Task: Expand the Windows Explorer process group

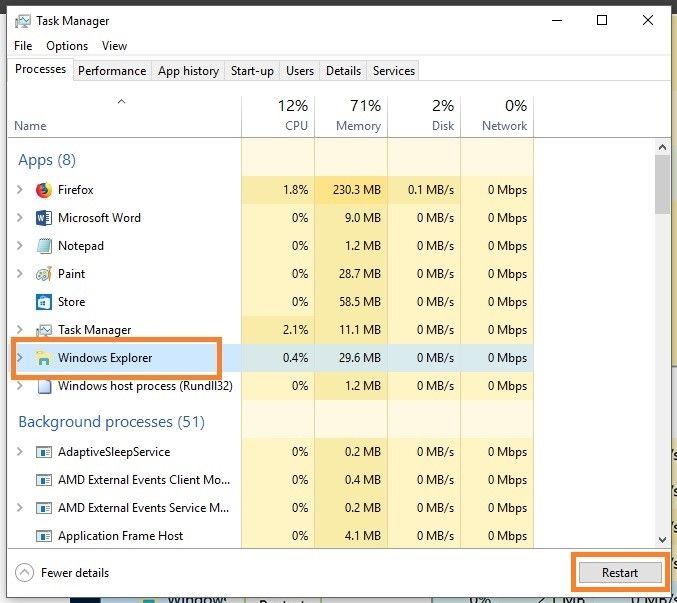Action: (19, 357)
